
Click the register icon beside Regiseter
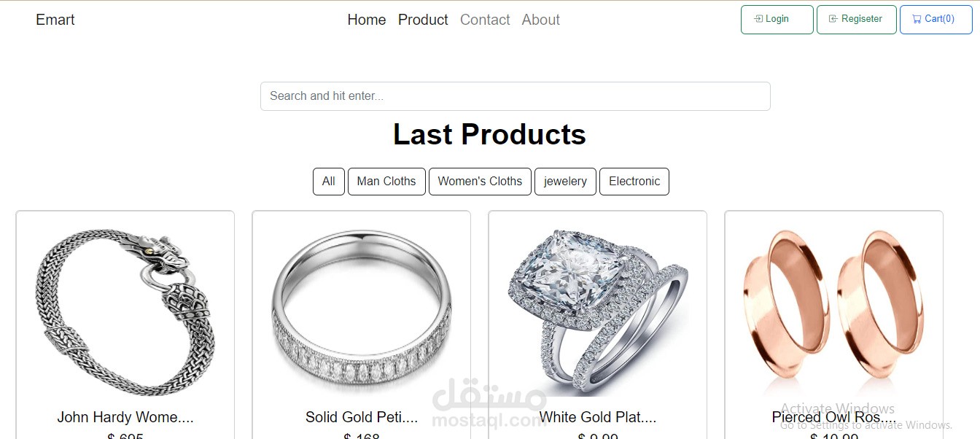click(x=833, y=19)
